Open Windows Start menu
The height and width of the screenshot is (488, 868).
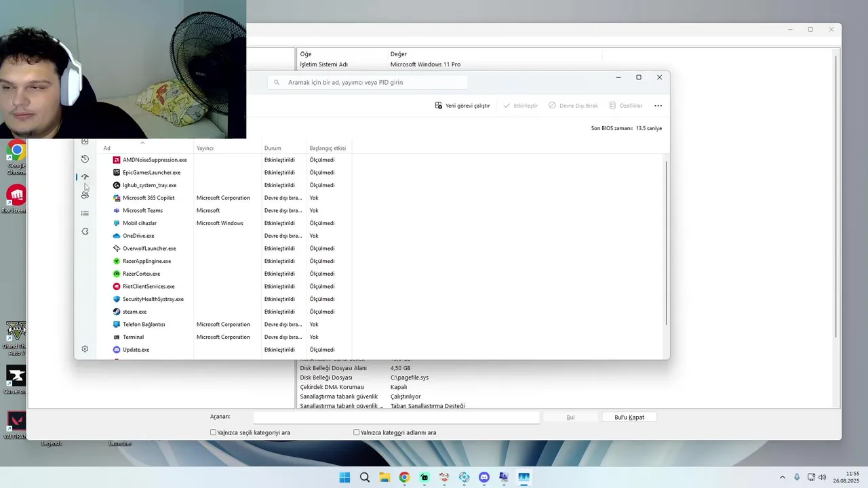344,477
